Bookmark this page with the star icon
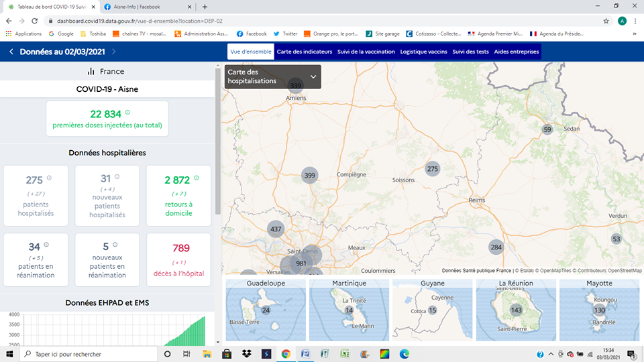 click(606, 21)
